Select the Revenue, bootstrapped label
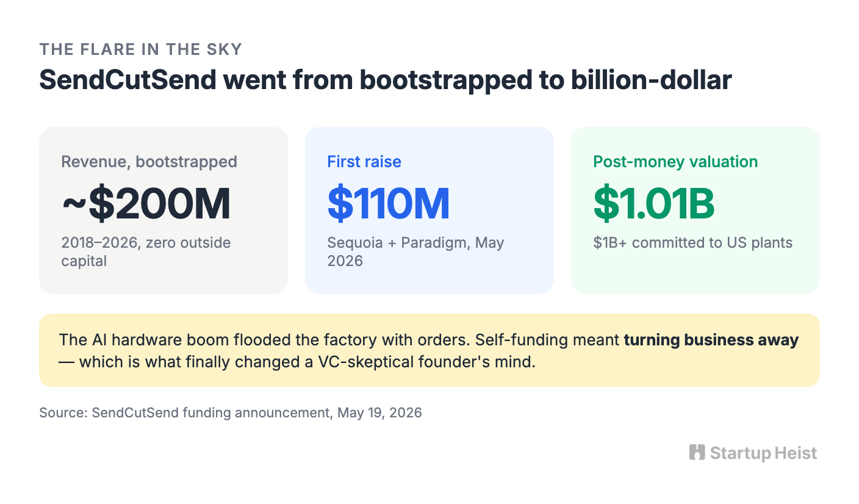Screen dimensions: 859x504 [149, 162]
